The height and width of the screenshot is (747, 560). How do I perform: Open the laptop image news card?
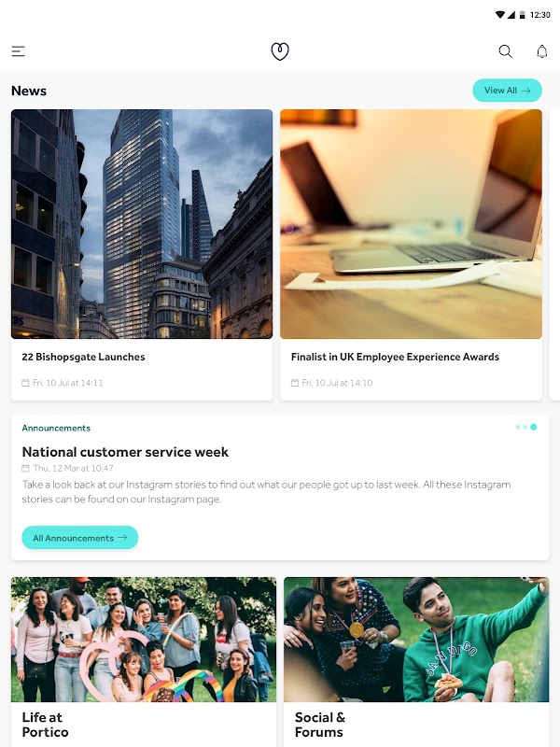[411, 224]
